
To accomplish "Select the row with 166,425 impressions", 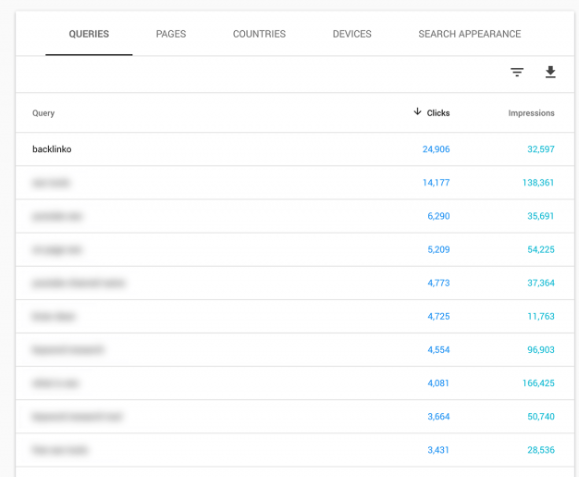I will (x=295, y=383).
